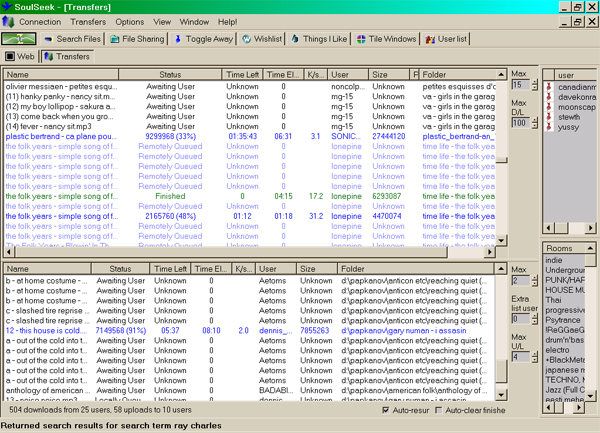Click the transfers document icon beside Connection menu
Viewport: 600px width, 433px height.
[8, 22]
